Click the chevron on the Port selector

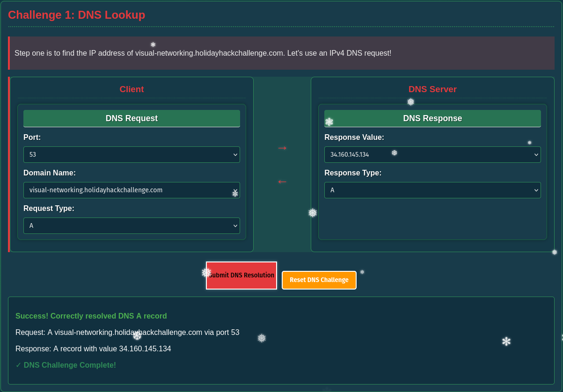pos(235,154)
